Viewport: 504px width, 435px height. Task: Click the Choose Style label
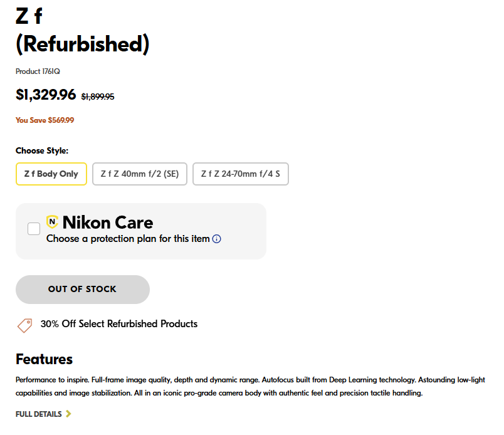pyautogui.click(x=42, y=150)
